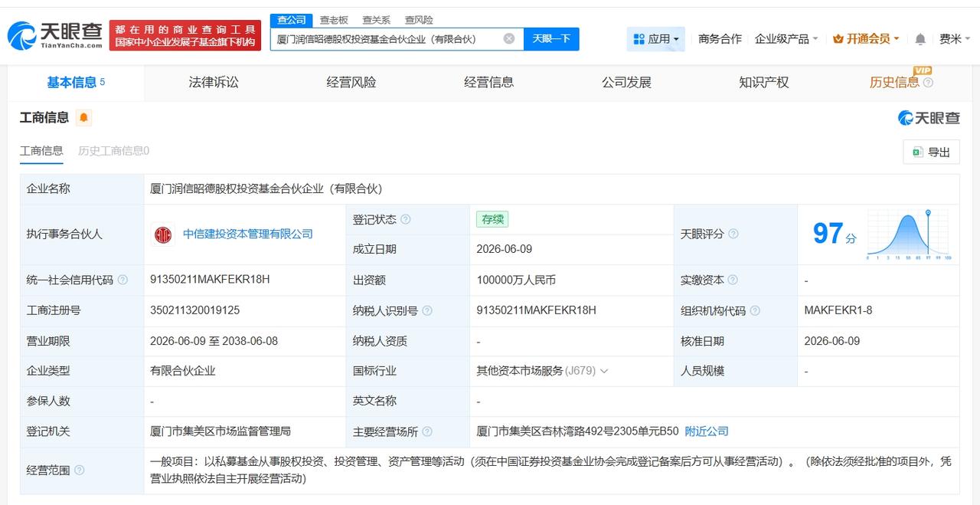
Task: Open the 费米 user account dropdown
Action: point(955,39)
